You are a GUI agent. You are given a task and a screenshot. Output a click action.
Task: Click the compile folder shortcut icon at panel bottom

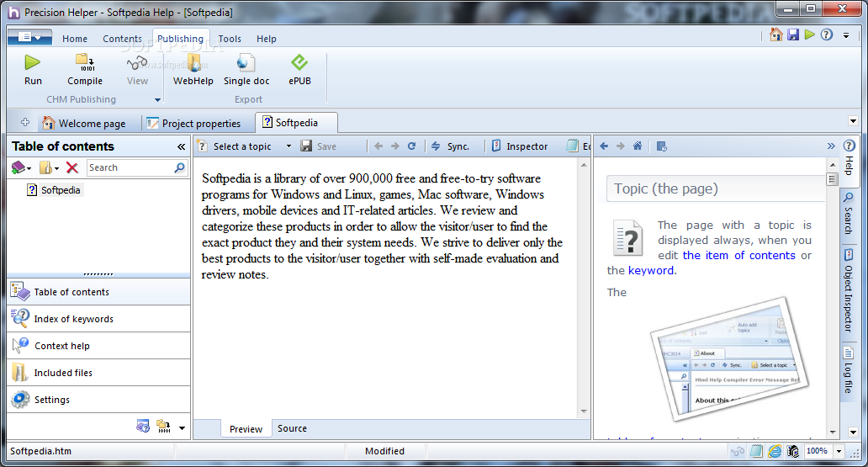(163, 427)
